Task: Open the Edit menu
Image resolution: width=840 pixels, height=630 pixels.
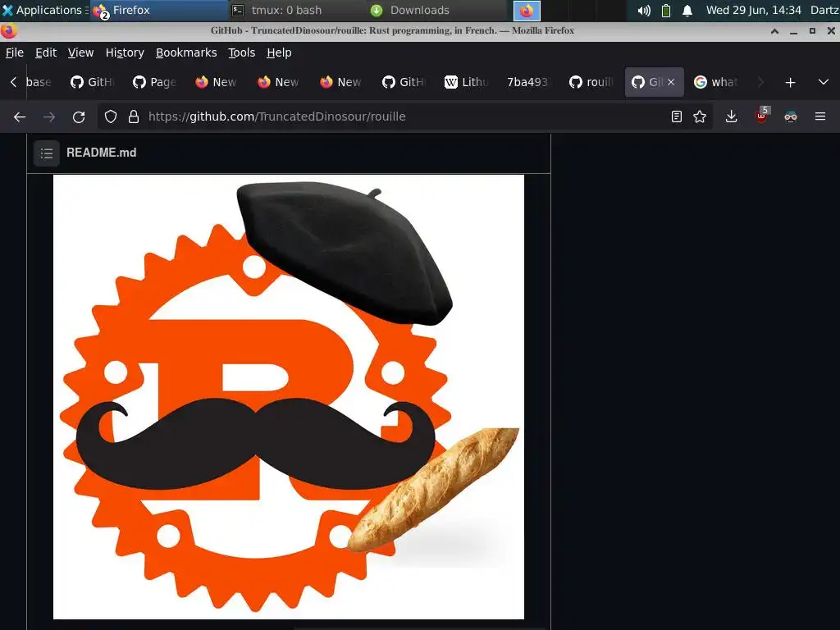Action: (46, 52)
